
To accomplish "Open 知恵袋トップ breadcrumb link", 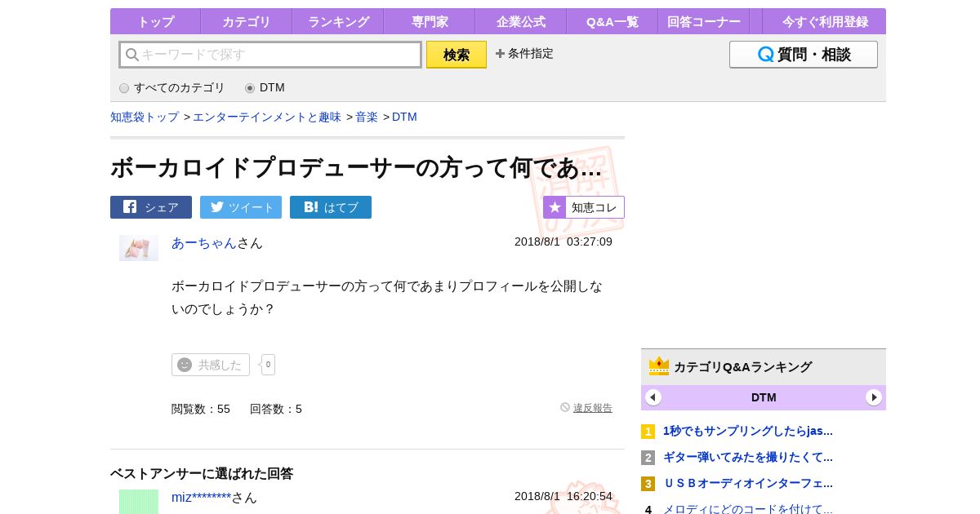I will pyautogui.click(x=145, y=117).
